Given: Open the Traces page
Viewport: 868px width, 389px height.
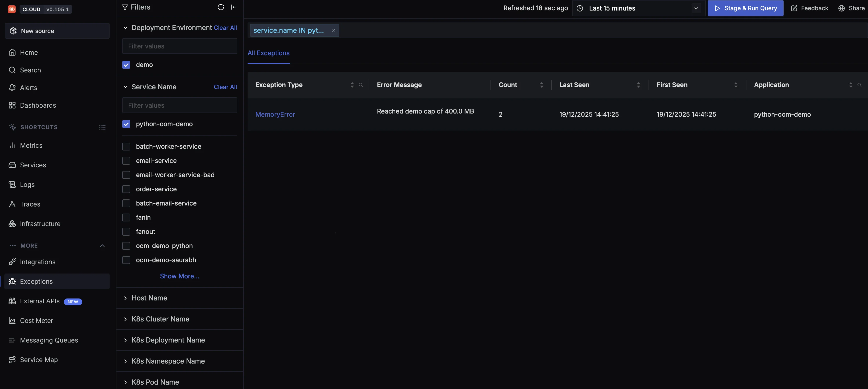Looking at the screenshot, I should 29,204.
